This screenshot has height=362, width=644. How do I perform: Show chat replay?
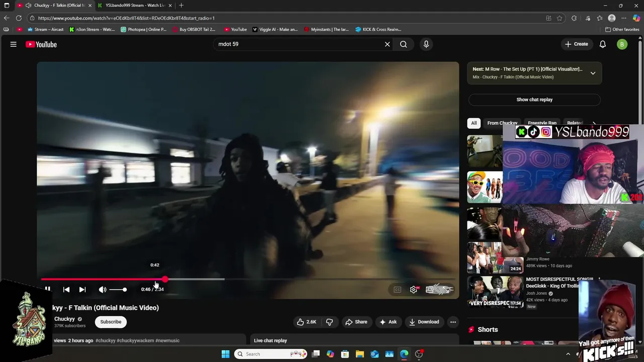[x=534, y=100]
